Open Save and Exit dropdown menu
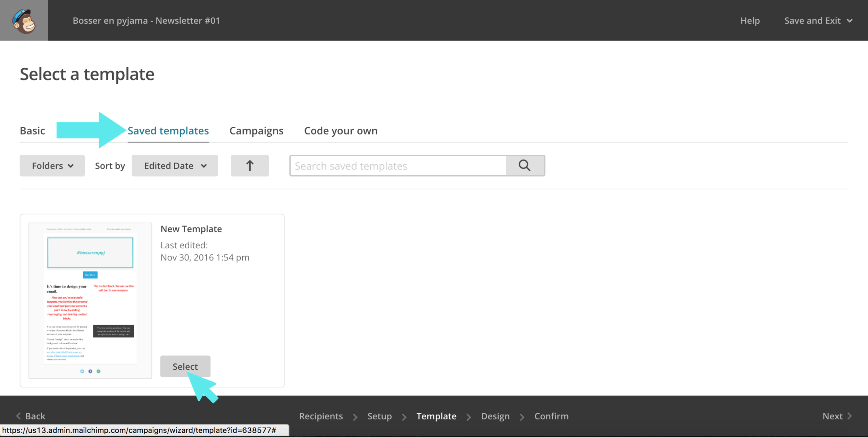The height and width of the screenshot is (437, 868). pos(818,20)
